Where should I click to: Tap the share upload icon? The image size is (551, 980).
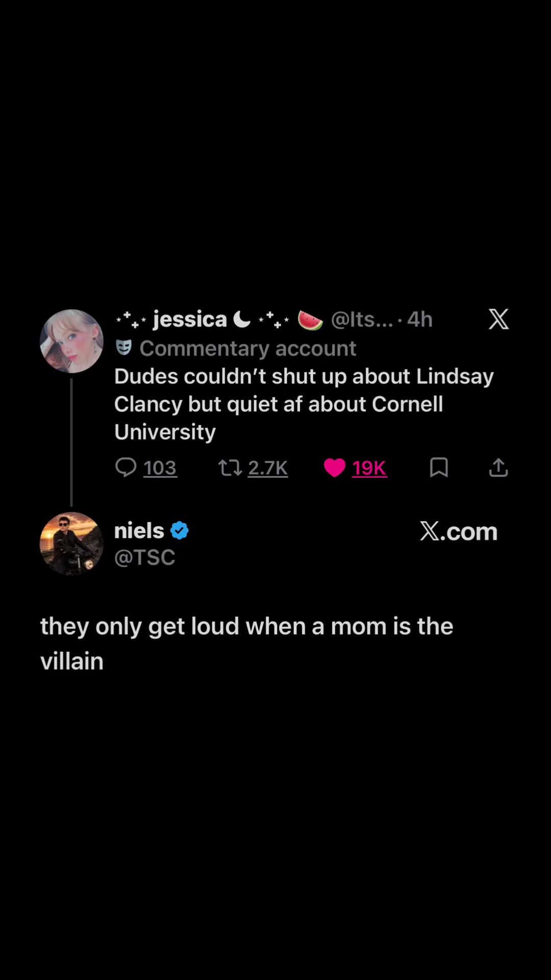coord(498,467)
